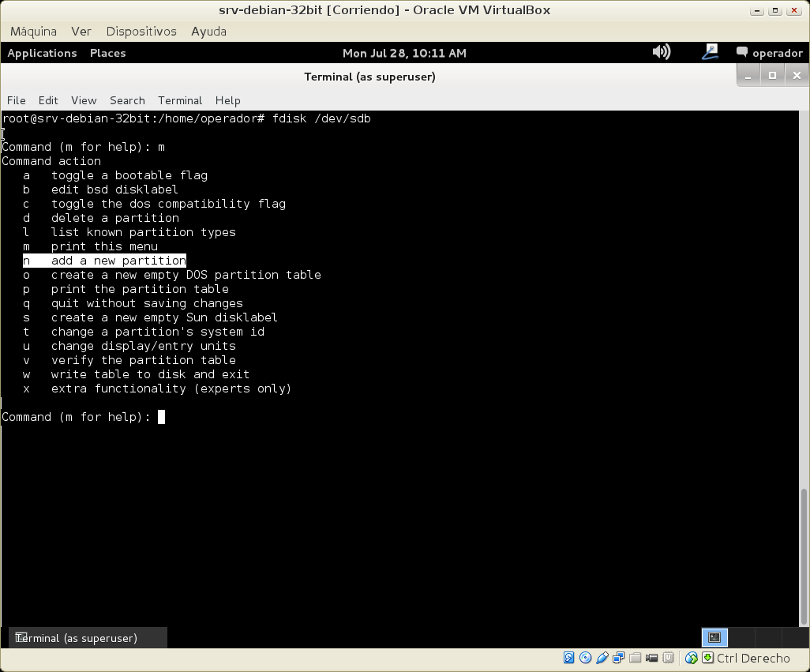The height and width of the screenshot is (672, 810).
Task: Expand the Places menu
Action: [x=107, y=53]
